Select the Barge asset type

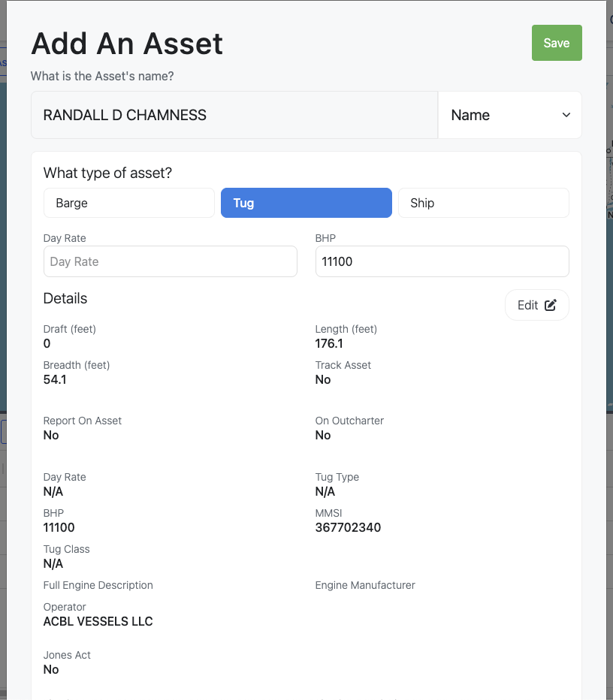point(129,203)
